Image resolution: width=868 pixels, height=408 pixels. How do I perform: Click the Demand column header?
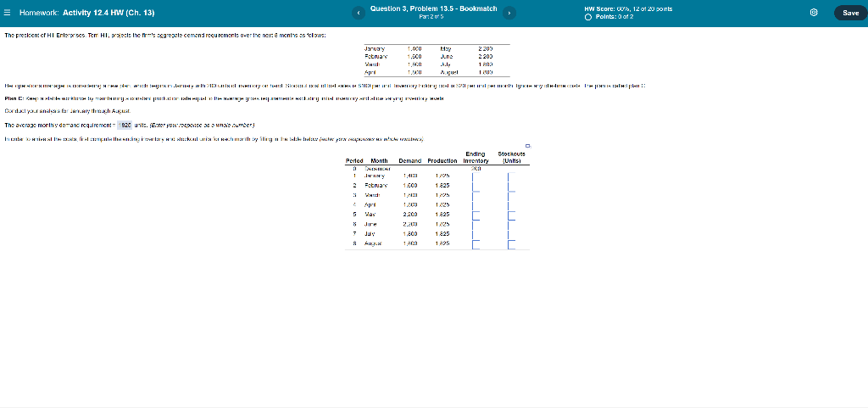411,160
